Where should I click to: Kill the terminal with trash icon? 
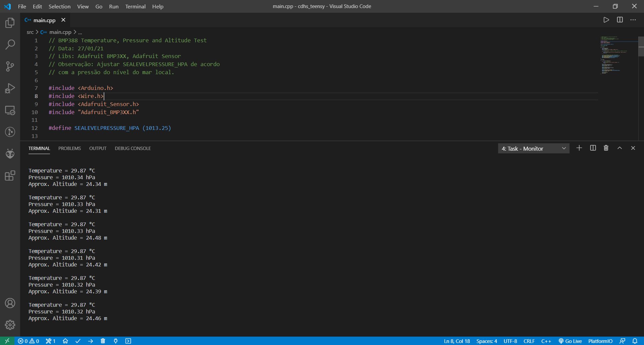pos(606,148)
